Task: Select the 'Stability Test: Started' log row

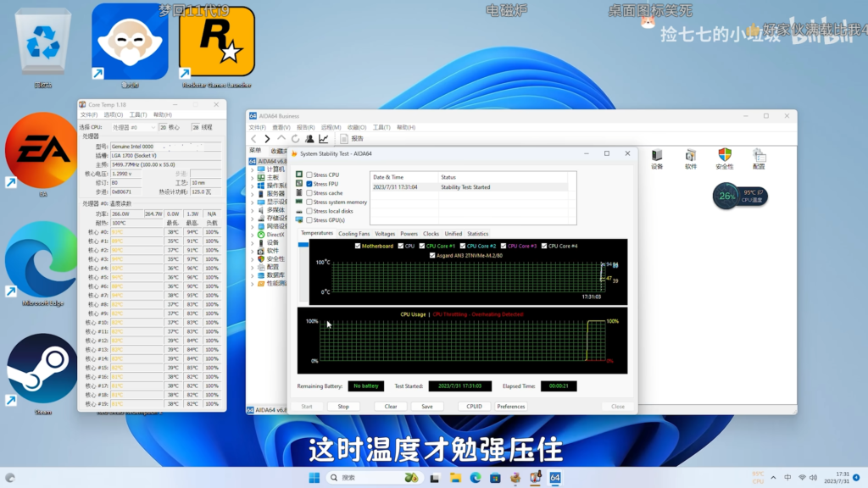Action: pos(469,187)
